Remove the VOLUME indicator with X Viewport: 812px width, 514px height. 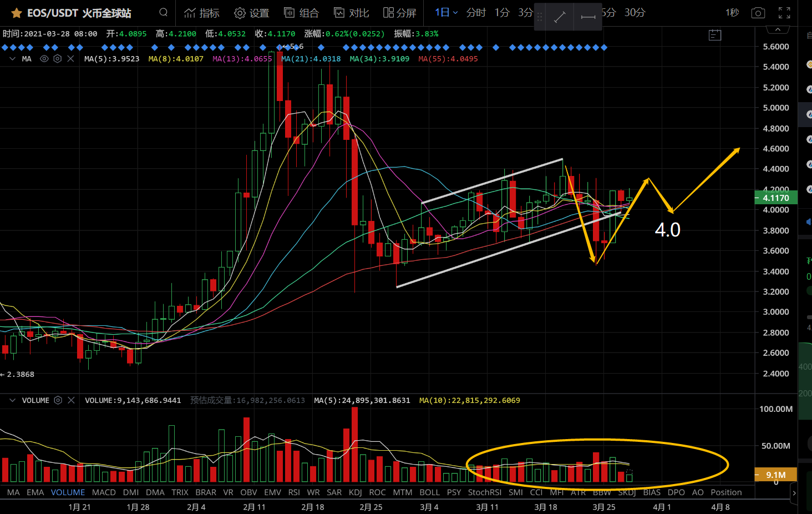(71, 400)
